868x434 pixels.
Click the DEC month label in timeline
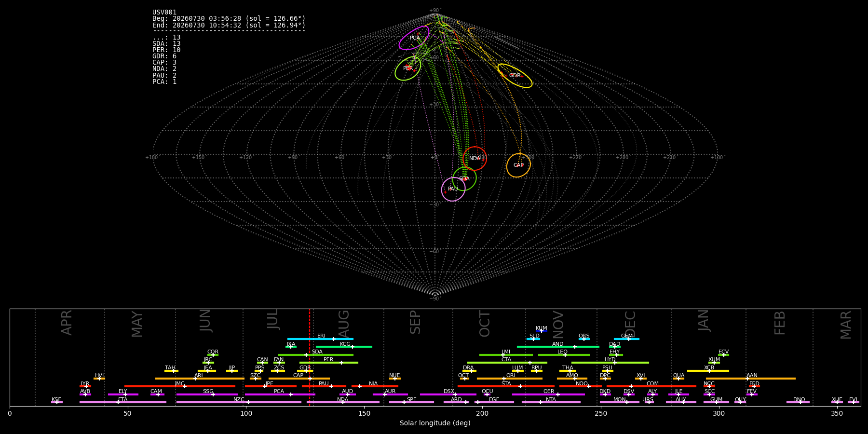click(630, 323)
